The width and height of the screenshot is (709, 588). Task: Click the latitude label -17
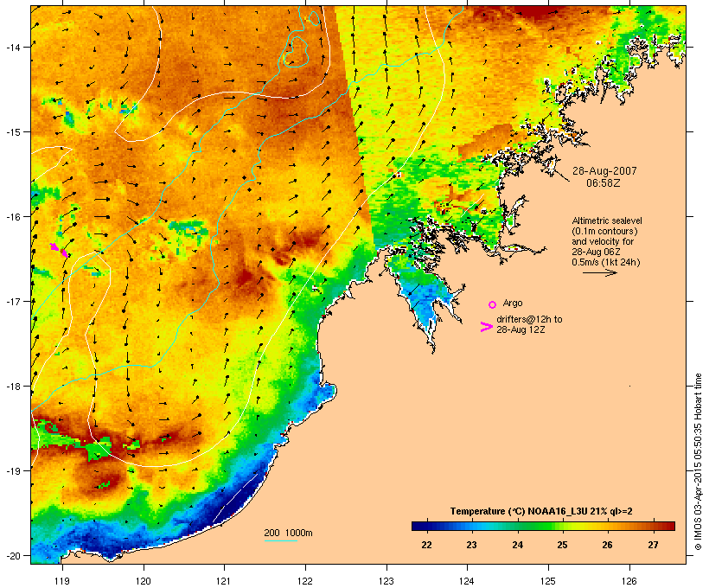pyautogui.click(x=13, y=301)
